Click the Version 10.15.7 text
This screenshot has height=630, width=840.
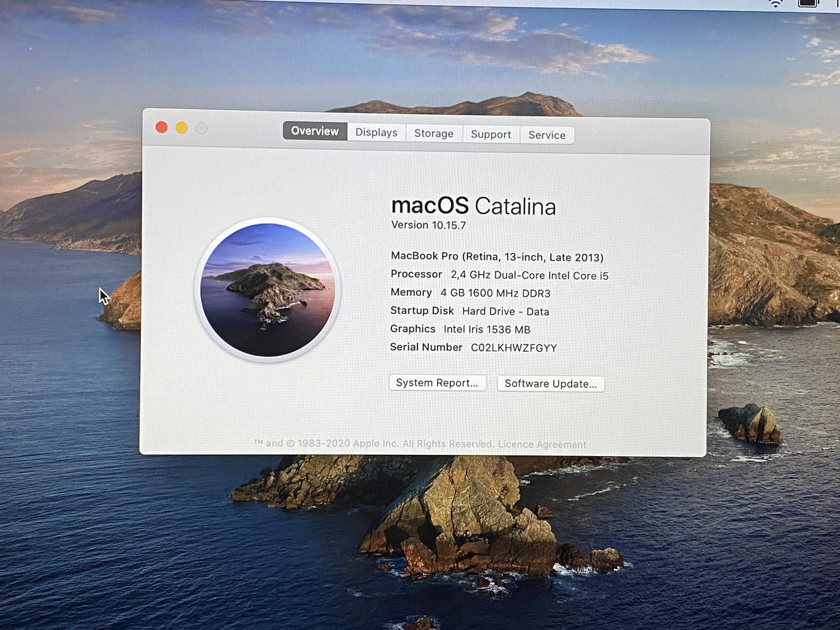tap(428, 225)
